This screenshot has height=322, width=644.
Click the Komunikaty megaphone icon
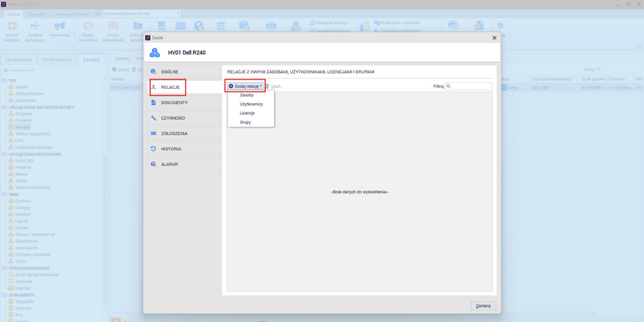(x=60, y=26)
